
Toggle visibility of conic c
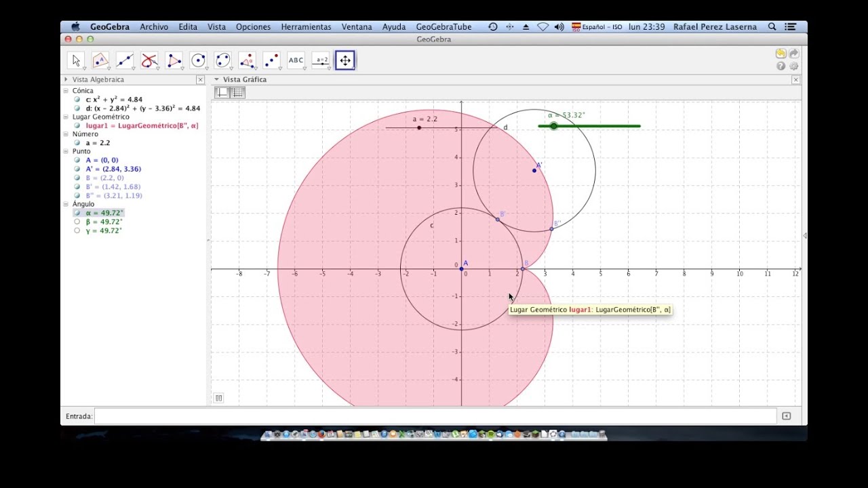[x=77, y=100]
